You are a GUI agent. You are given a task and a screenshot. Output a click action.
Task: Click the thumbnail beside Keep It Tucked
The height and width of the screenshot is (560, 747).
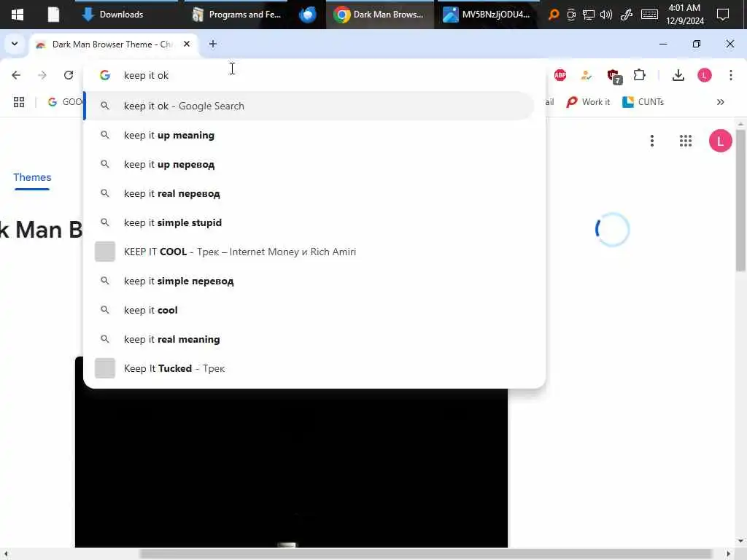point(105,368)
